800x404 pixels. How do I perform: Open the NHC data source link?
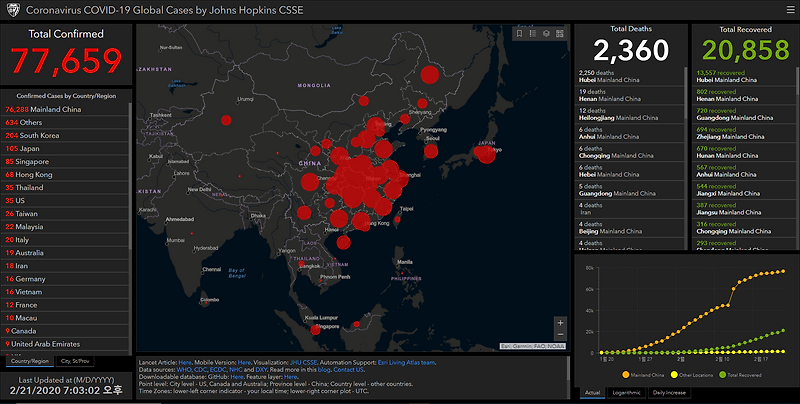tap(236, 370)
